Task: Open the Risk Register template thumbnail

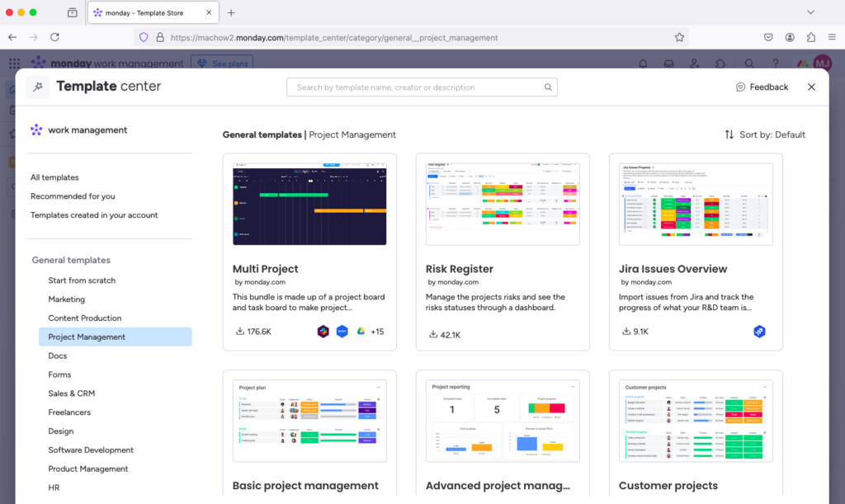Action: point(503,204)
